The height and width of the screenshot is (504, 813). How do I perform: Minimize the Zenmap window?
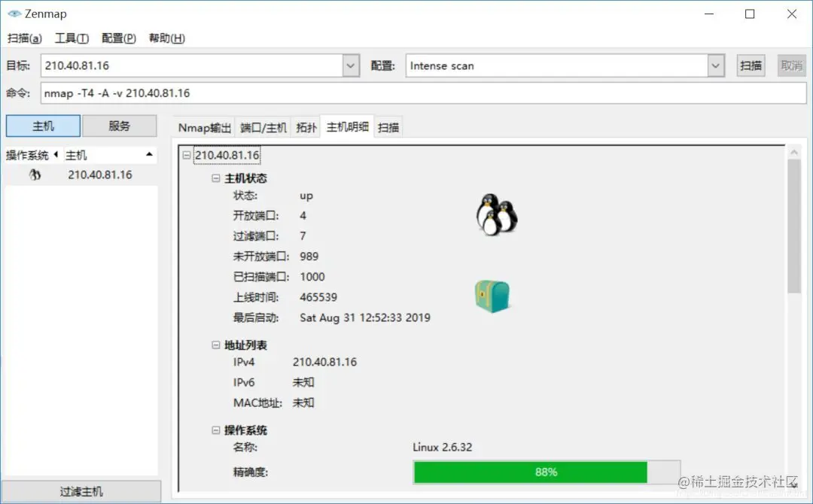coord(709,14)
